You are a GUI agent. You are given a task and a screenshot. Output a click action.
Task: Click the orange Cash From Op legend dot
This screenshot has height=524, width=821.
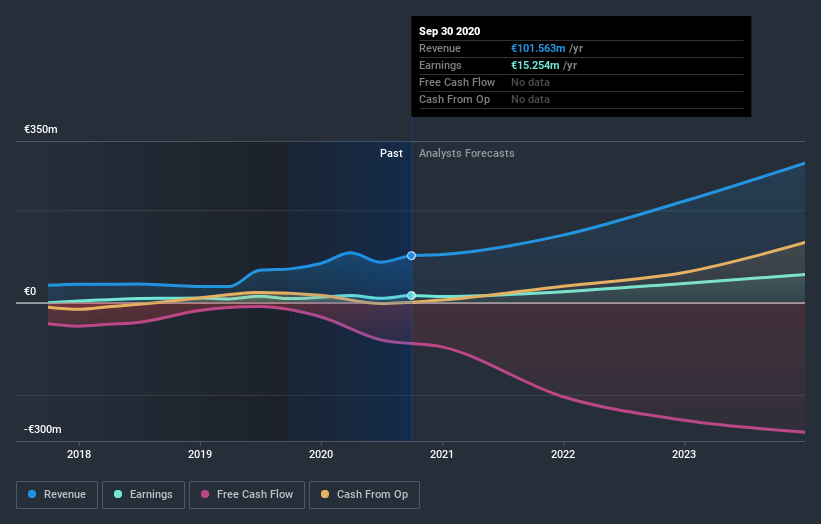click(x=325, y=494)
